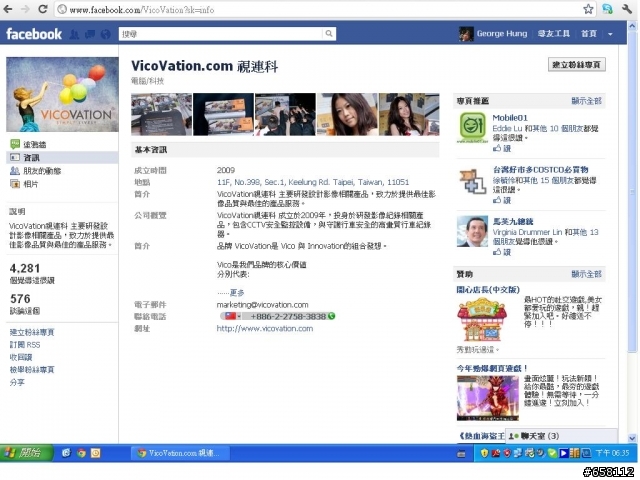640x480 pixels.
Task: Click the yellow quick launch icon
Action: (x=96, y=453)
